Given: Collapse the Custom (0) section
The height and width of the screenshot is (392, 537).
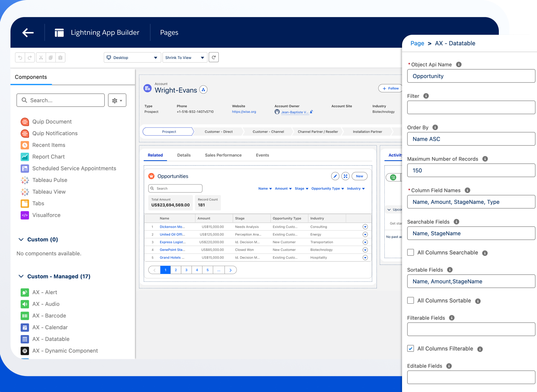Looking at the screenshot, I should (21, 240).
